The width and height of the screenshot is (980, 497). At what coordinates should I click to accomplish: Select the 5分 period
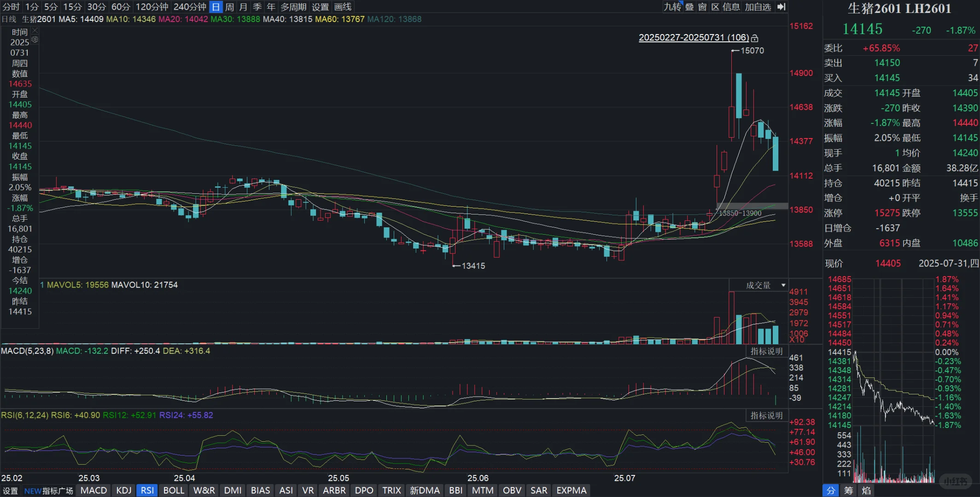coord(51,6)
